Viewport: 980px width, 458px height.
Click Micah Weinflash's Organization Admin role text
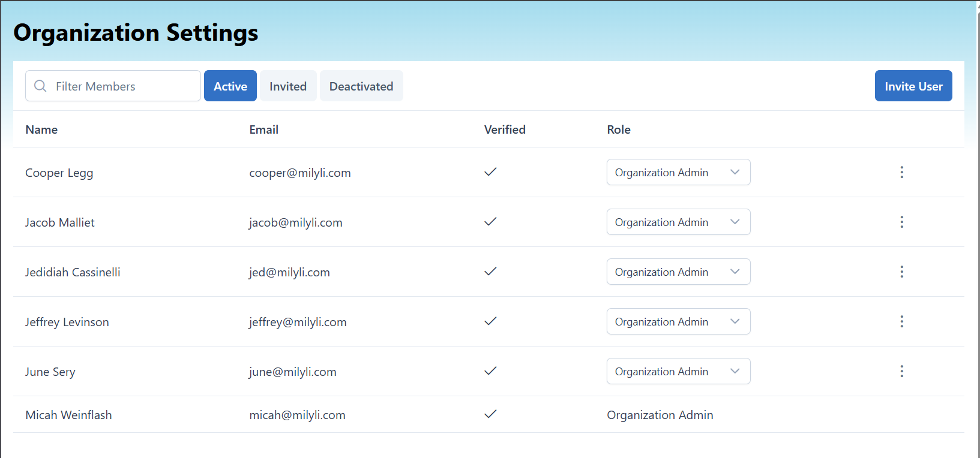pyautogui.click(x=660, y=415)
